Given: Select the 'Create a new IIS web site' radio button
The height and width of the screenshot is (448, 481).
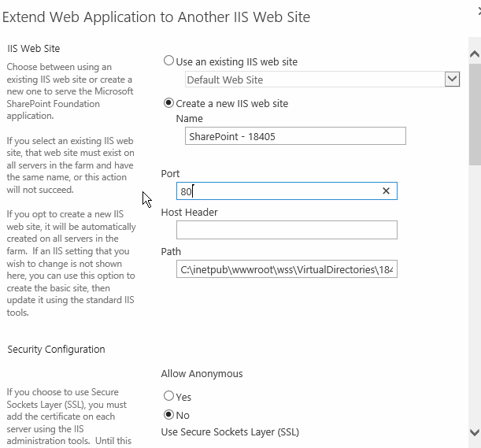Looking at the screenshot, I should click(168, 103).
